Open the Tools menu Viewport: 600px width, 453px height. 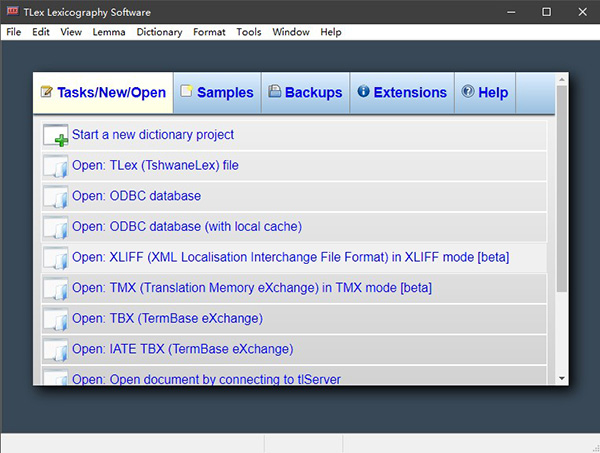point(249,32)
